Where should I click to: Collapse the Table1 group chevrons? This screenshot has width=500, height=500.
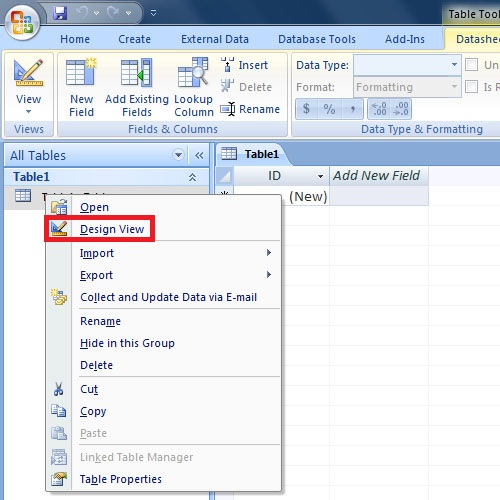pos(192,177)
